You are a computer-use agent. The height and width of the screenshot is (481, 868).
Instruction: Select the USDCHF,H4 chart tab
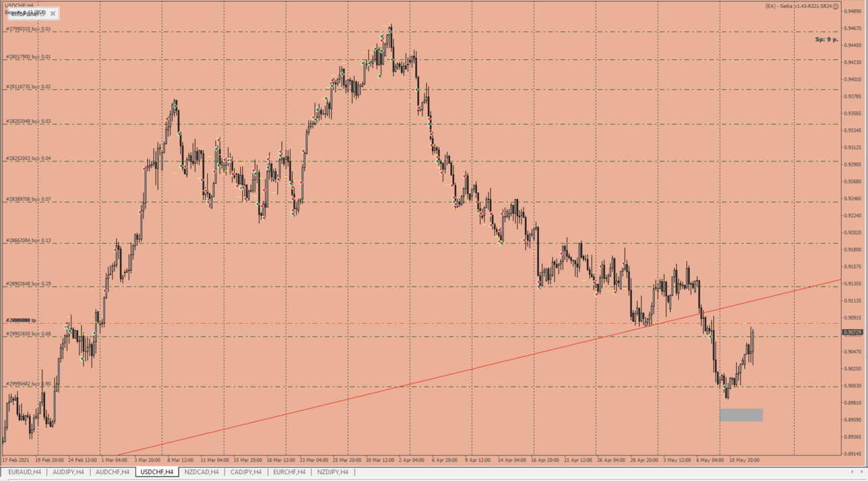pyautogui.click(x=157, y=472)
